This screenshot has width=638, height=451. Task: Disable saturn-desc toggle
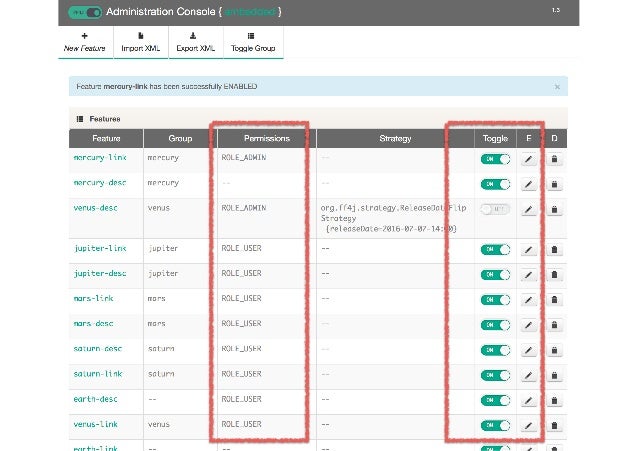pos(495,350)
